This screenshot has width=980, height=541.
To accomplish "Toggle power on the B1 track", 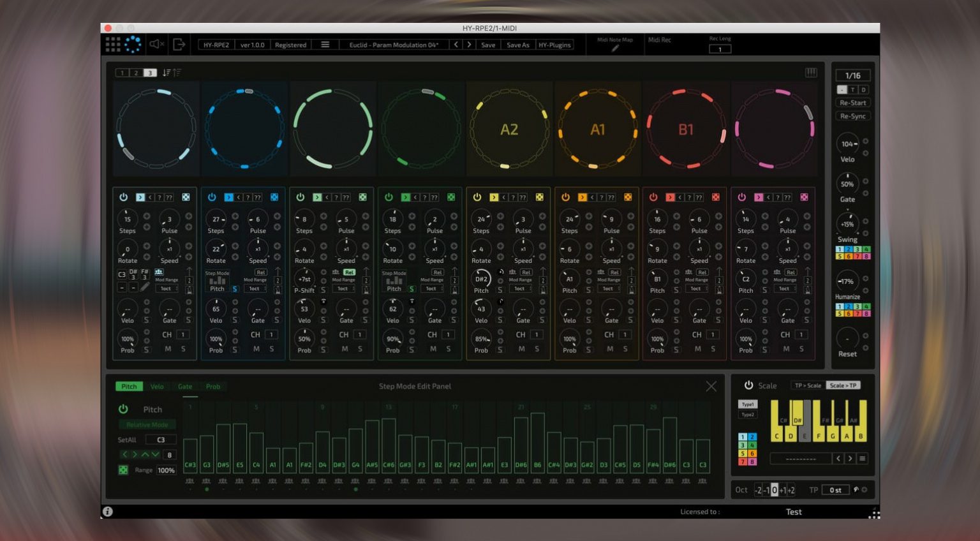I will click(653, 197).
